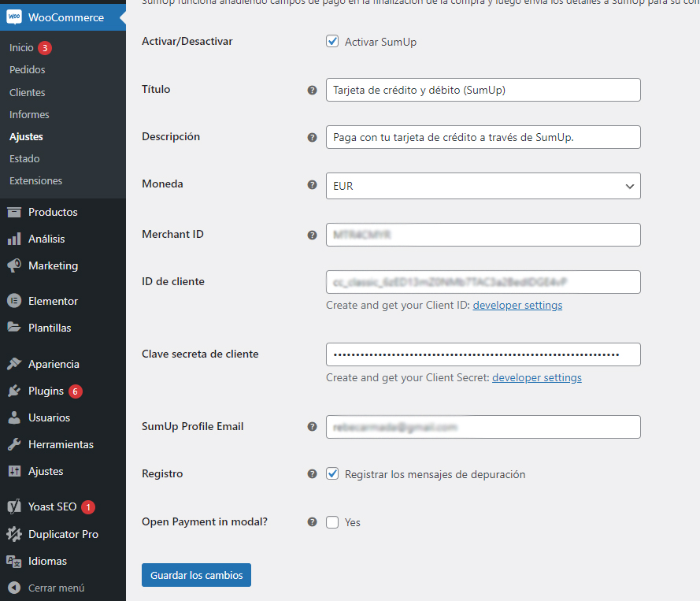Open Pedidos in WooCommerce submenu
This screenshot has width=700, height=601.
click(28, 69)
